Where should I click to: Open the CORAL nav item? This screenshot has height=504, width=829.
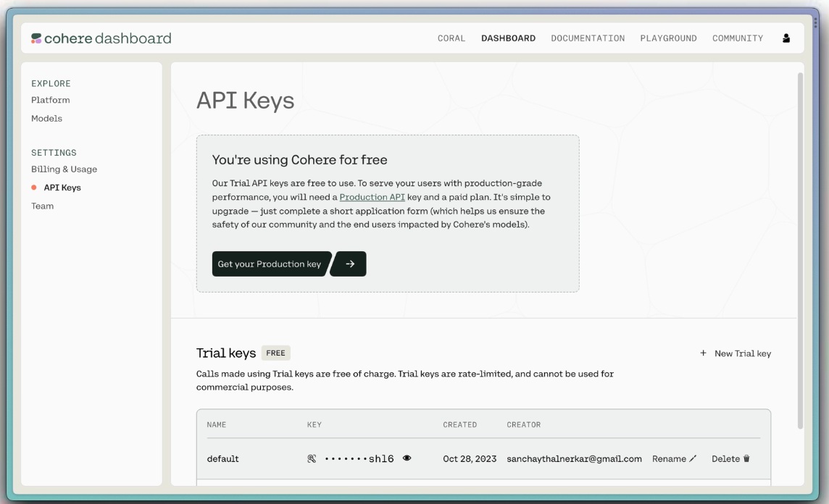[x=451, y=38]
